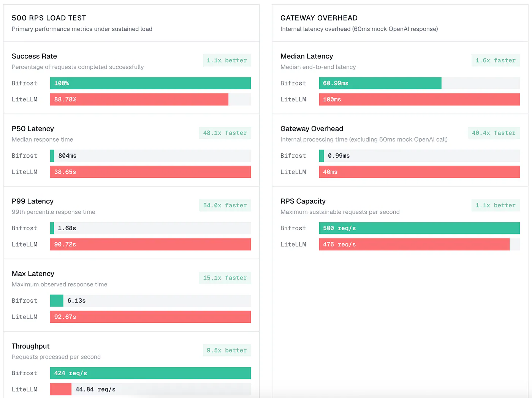532x398 pixels.
Task: Click the 'Success Rate' metric title
Action: point(34,56)
